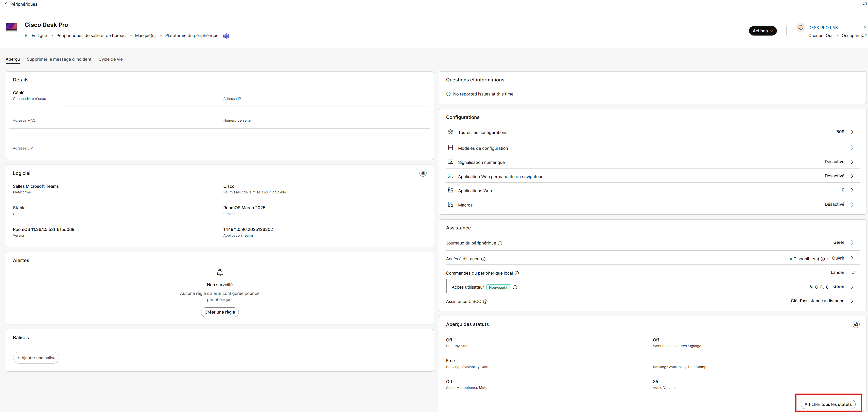Switch to the Aperçu tab
This screenshot has height=412, width=868.
click(13, 59)
